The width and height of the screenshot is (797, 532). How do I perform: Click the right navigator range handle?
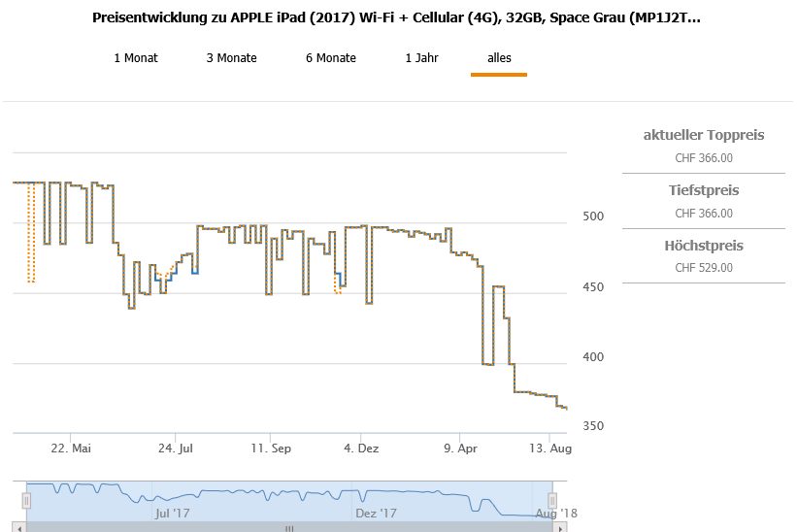(553, 500)
